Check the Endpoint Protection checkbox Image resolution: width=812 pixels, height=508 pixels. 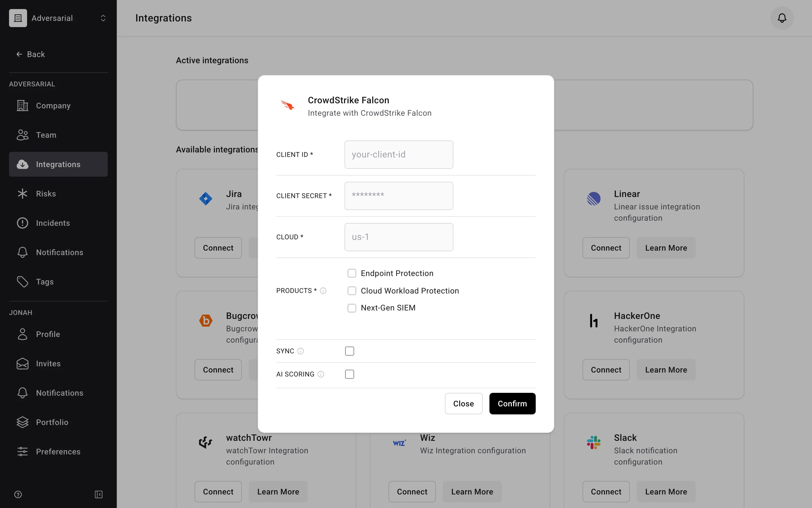pos(352,273)
